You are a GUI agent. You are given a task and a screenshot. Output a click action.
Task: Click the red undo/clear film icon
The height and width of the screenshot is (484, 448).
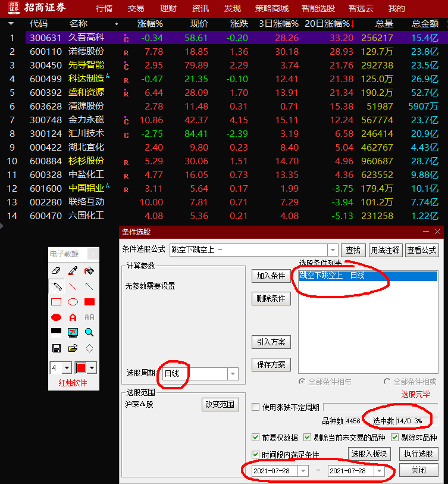pyautogui.click(x=89, y=271)
